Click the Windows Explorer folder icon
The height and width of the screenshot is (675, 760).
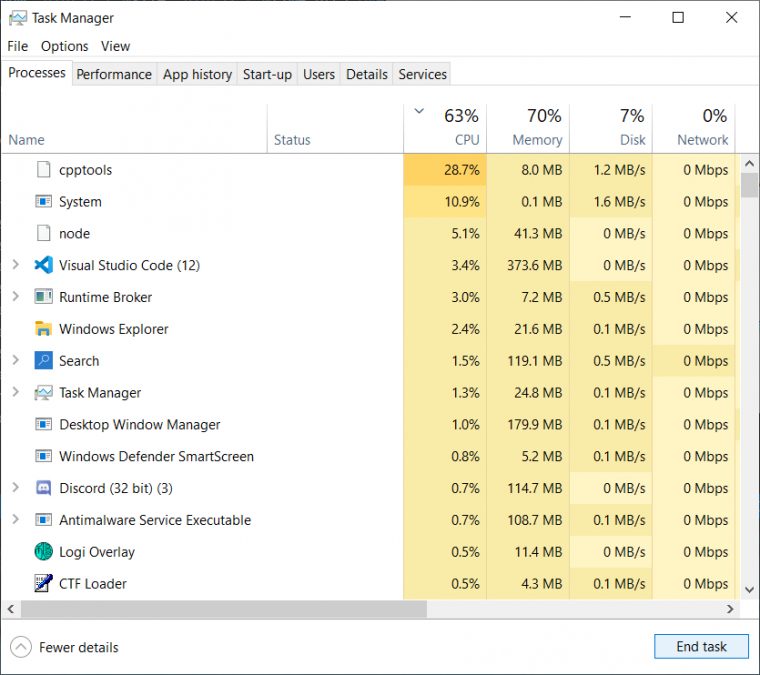click(x=44, y=329)
